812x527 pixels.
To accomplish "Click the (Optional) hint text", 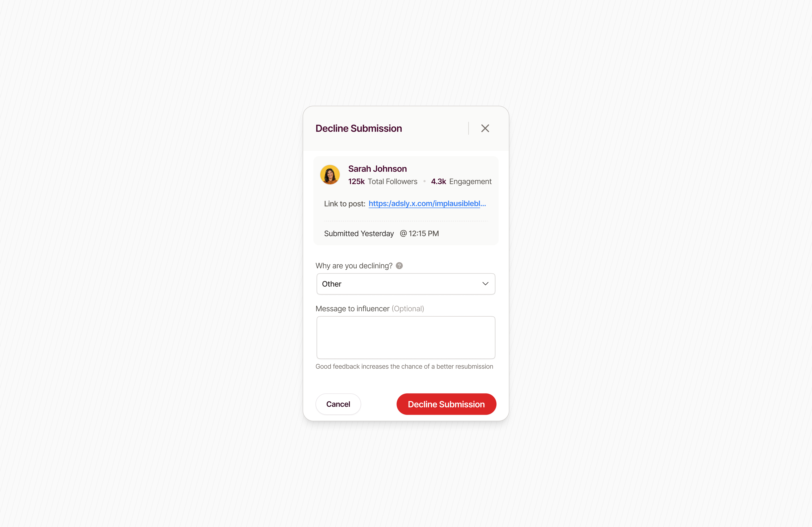I will (408, 308).
